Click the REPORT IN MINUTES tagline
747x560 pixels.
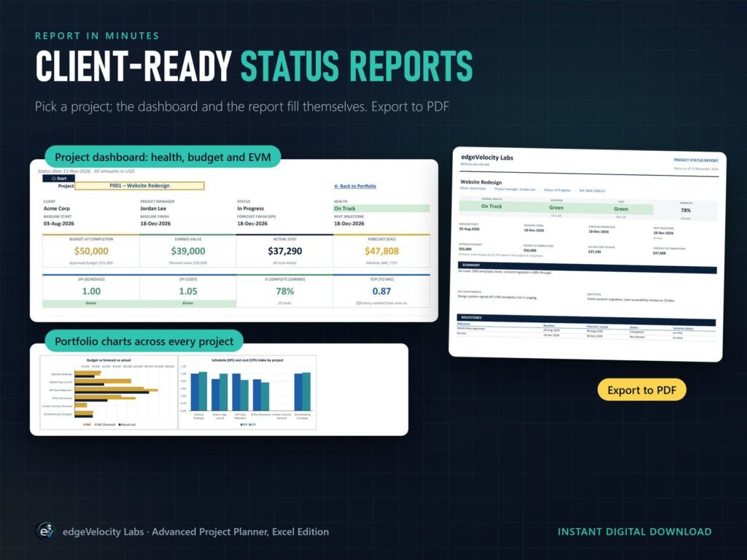click(97, 36)
